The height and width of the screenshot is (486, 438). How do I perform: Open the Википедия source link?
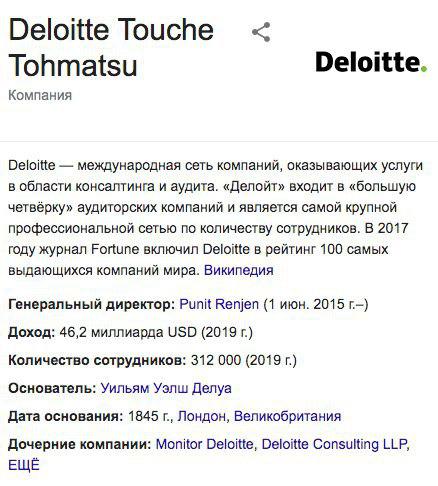pos(239,270)
